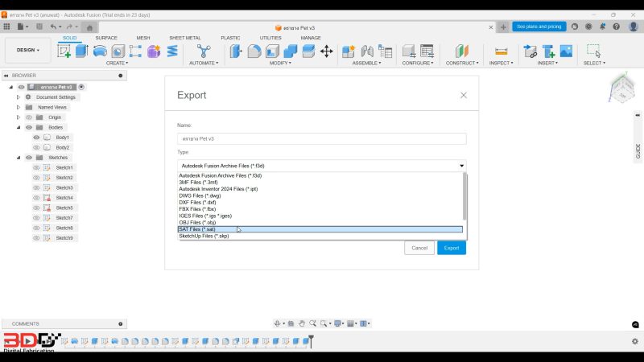Expand the Origin node
Screen dimensions: 644x362
point(18,117)
